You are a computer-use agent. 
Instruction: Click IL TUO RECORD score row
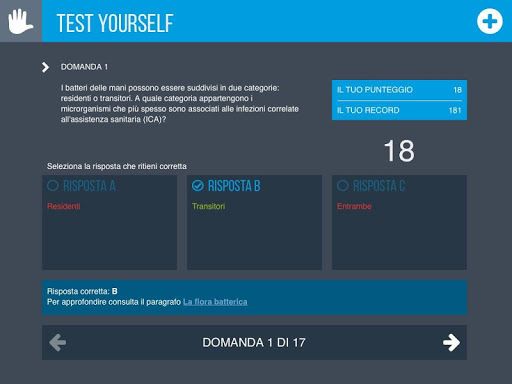[399, 110]
